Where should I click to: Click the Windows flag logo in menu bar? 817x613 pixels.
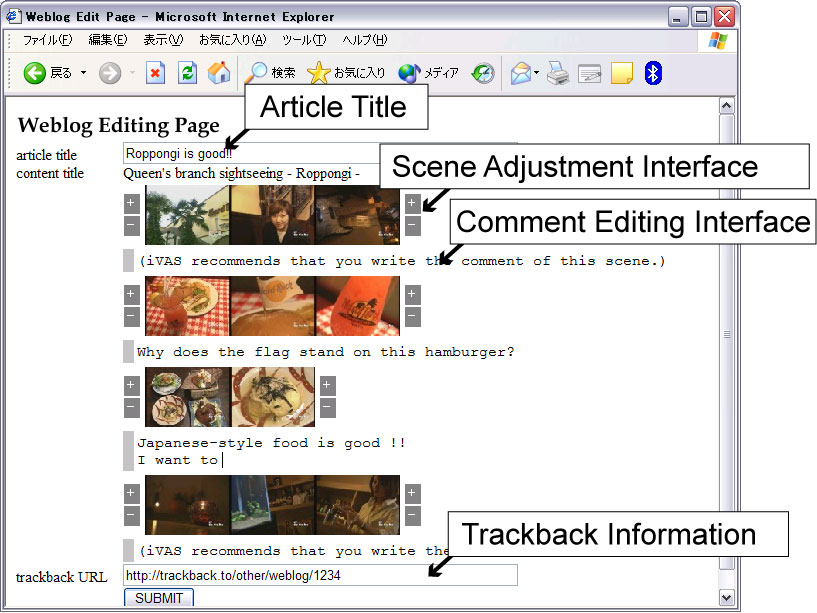[717, 40]
